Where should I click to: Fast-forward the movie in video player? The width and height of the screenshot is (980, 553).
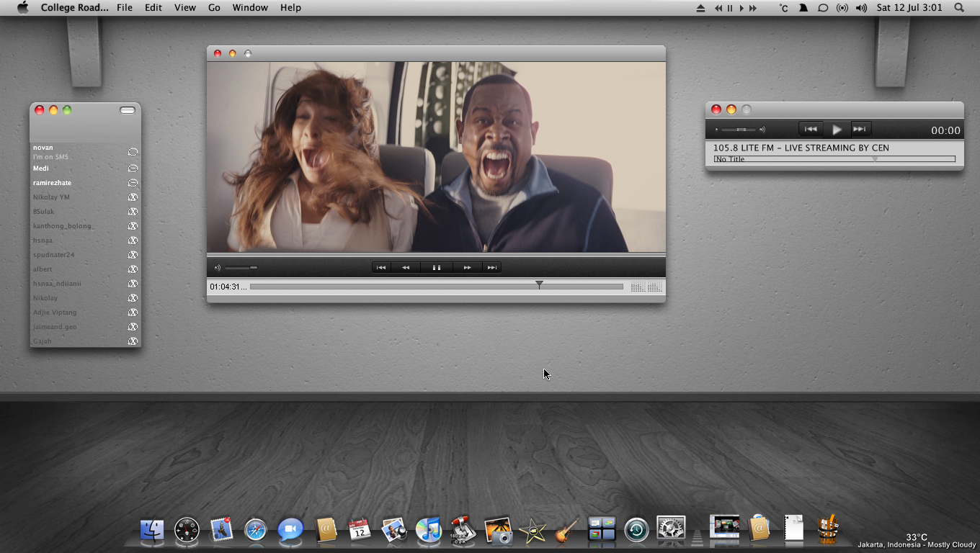point(467,267)
